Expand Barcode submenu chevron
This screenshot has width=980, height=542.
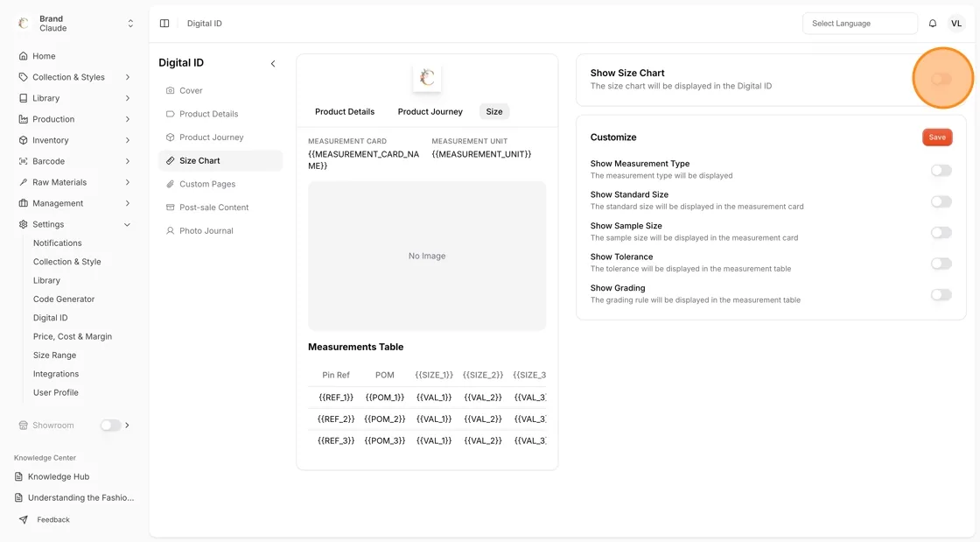[x=128, y=161]
